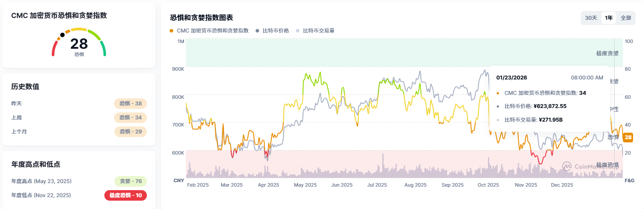Click the red segment of the gauge arc
644x209 pixels.
click(54, 49)
